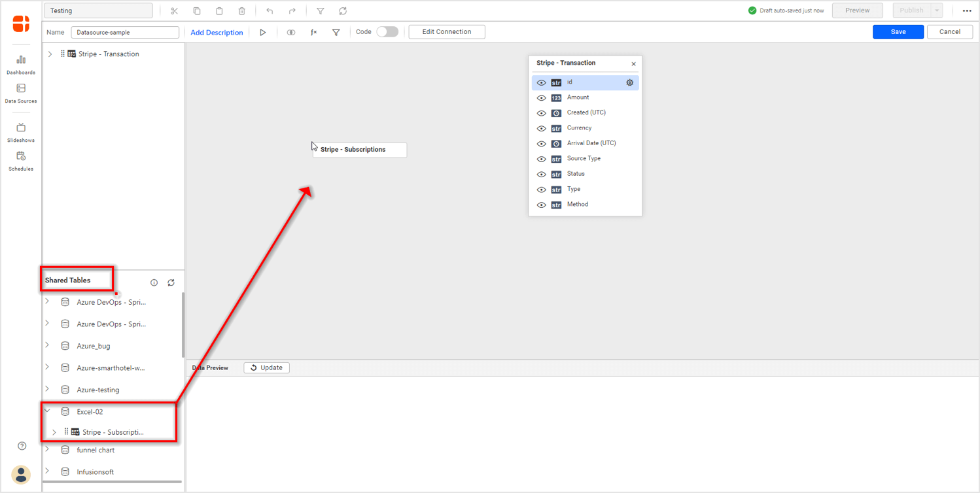Click Add Description link
Viewport: 980px width, 493px height.
(217, 31)
